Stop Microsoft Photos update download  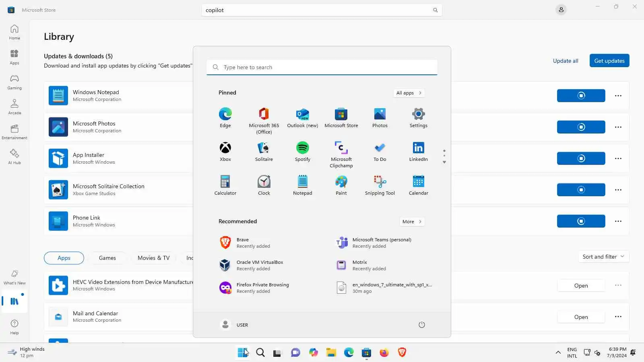[x=581, y=127]
